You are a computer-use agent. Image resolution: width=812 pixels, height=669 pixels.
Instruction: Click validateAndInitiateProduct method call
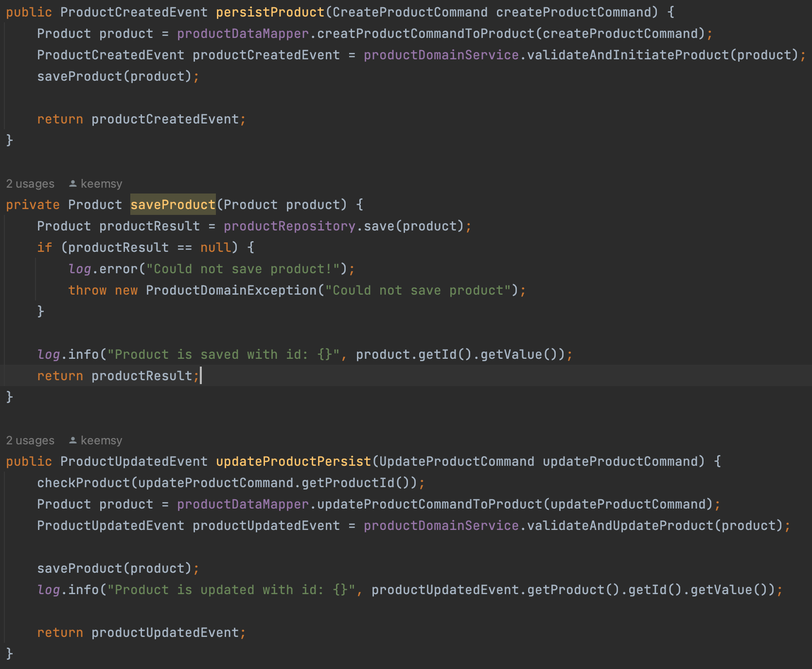628,55
